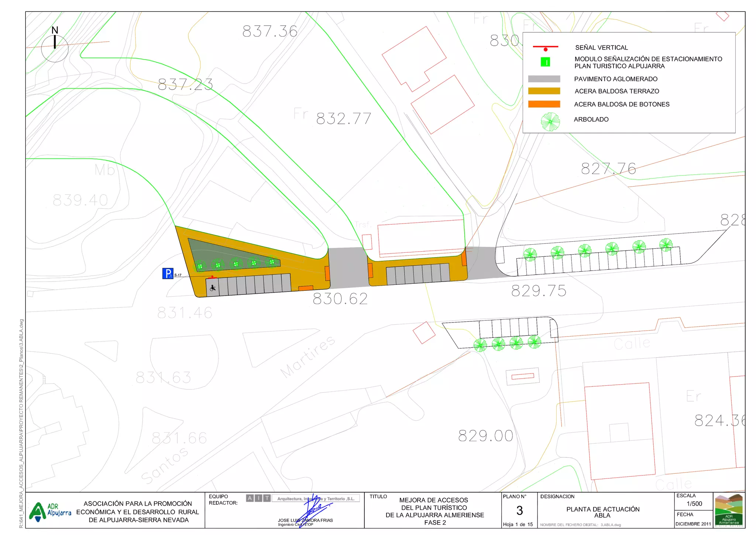Click the arbolado tree symbol in legend

click(x=550, y=122)
